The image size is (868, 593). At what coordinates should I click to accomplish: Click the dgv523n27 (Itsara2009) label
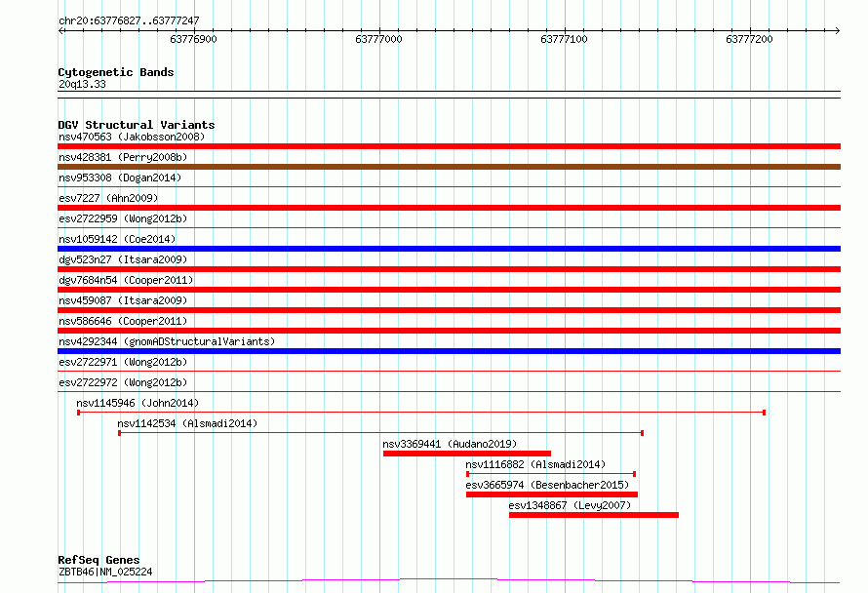point(123,259)
